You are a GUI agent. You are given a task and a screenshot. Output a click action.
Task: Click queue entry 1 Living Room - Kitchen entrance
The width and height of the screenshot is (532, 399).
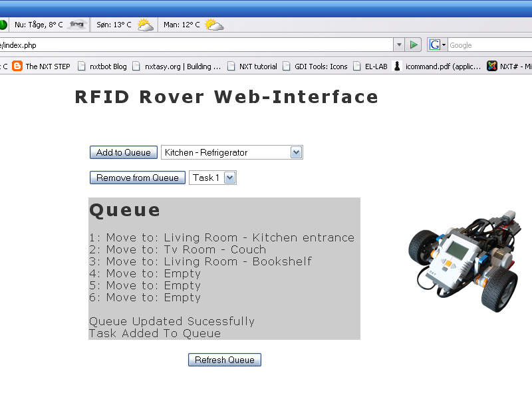pos(222,237)
